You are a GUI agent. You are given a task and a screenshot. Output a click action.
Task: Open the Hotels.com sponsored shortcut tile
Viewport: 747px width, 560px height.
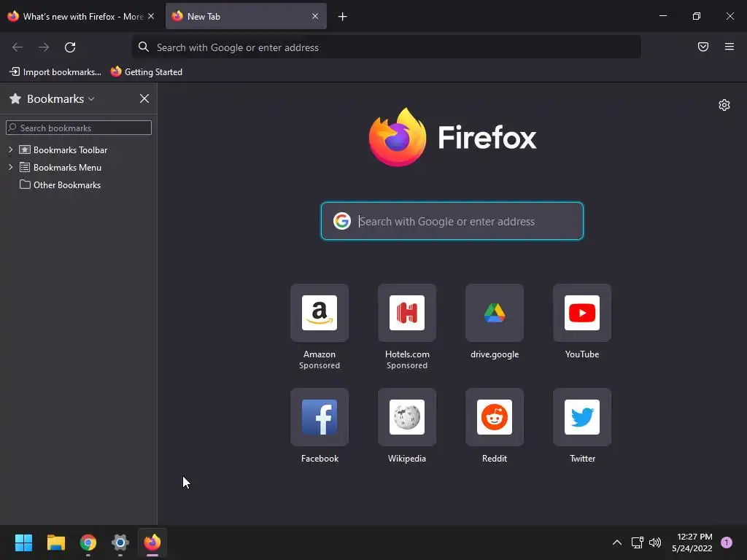point(407,313)
